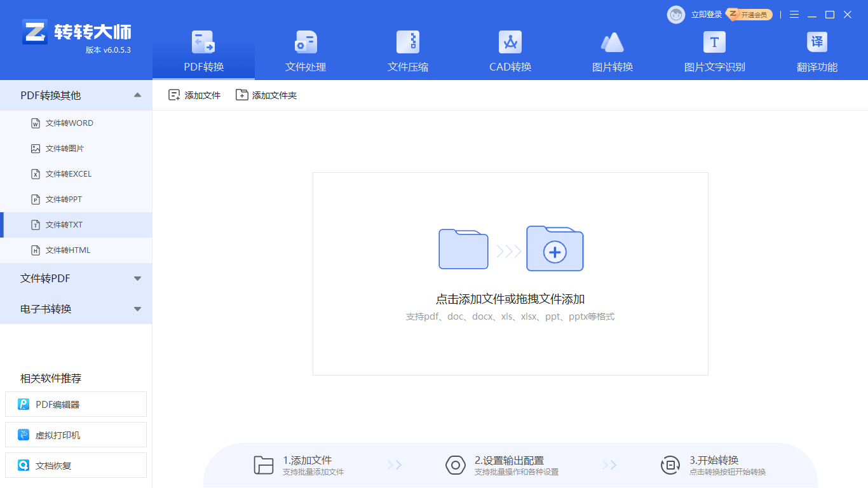
Task: Click 点击添加文件或拖拽文件添加 text
Action: pos(510,299)
